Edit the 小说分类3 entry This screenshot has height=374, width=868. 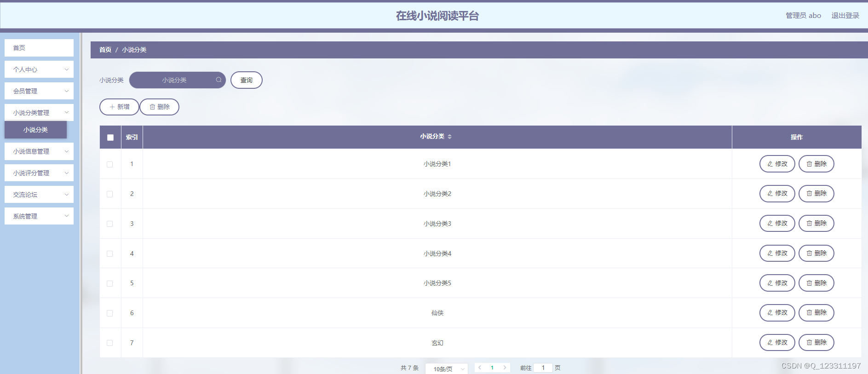coord(777,224)
